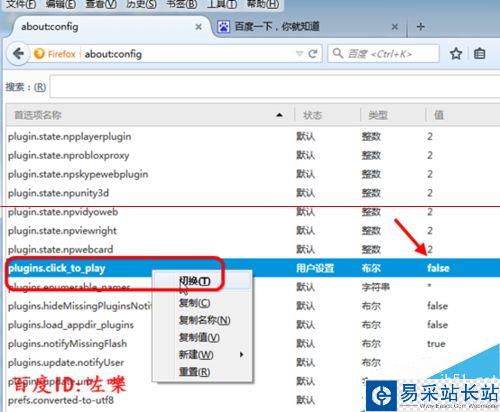
Task: Choose 复制(C) in the context menu
Action: coord(202,303)
